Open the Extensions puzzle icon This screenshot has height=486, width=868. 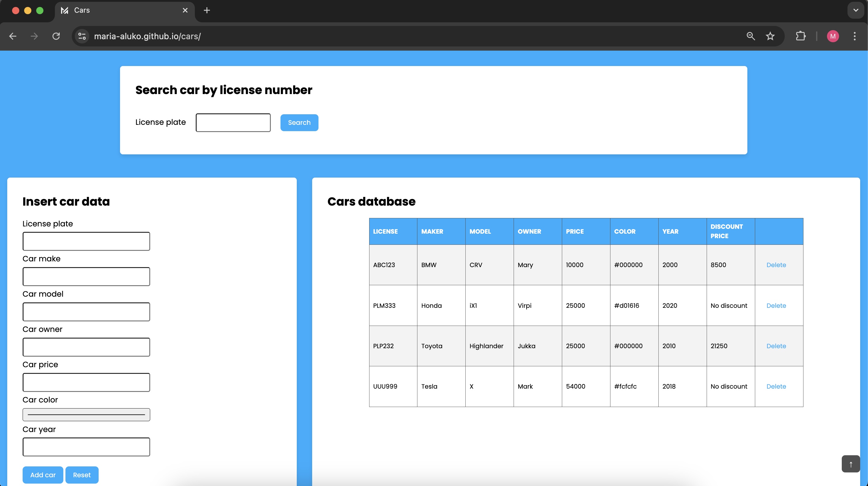(801, 36)
